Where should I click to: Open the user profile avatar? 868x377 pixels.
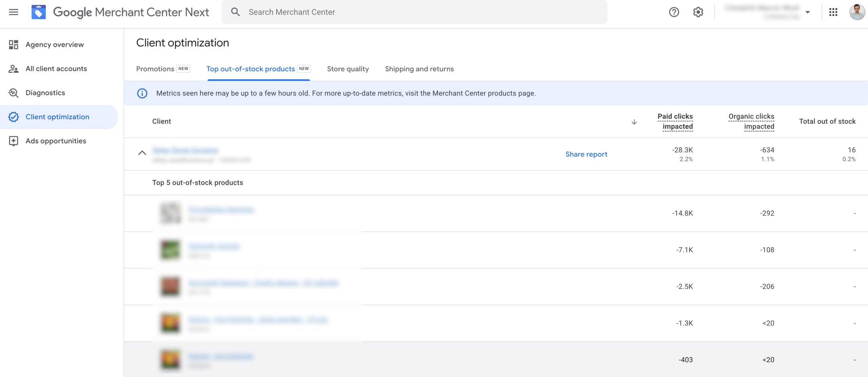[x=857, y=12]
